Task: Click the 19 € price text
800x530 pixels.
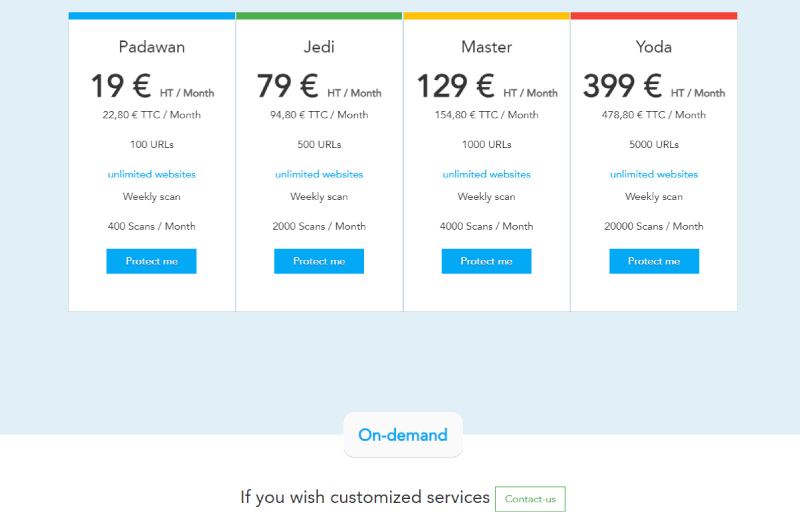Action: coord(121,86)
